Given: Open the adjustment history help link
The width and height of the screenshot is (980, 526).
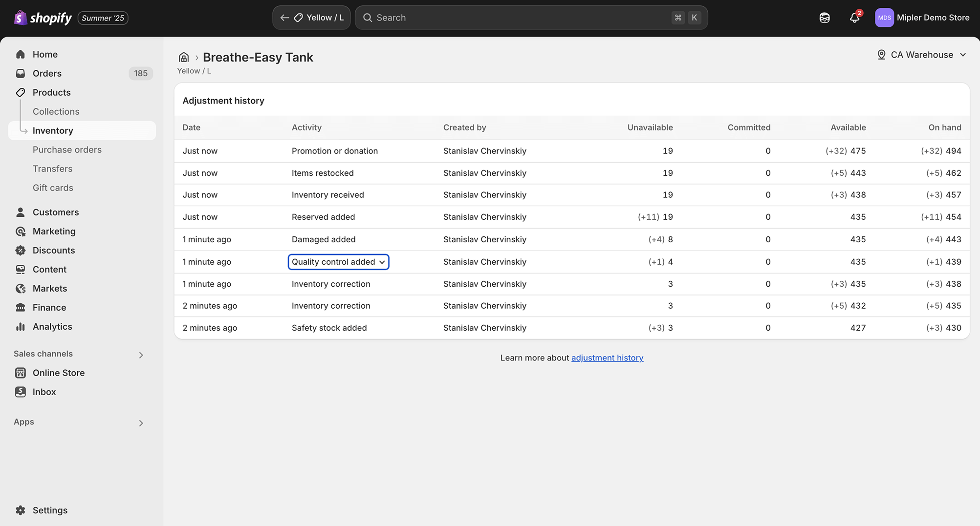Looking at the screenshot, I should click(x=607, y=358).
